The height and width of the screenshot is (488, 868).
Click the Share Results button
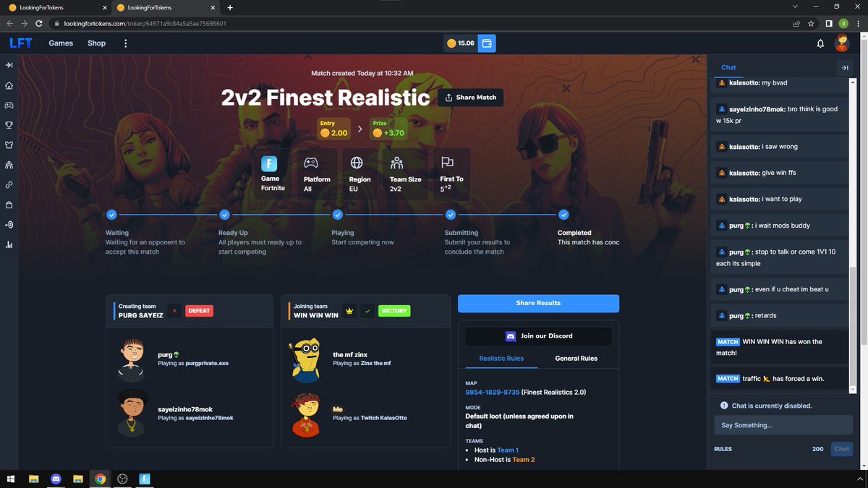[x=538, y=303]
